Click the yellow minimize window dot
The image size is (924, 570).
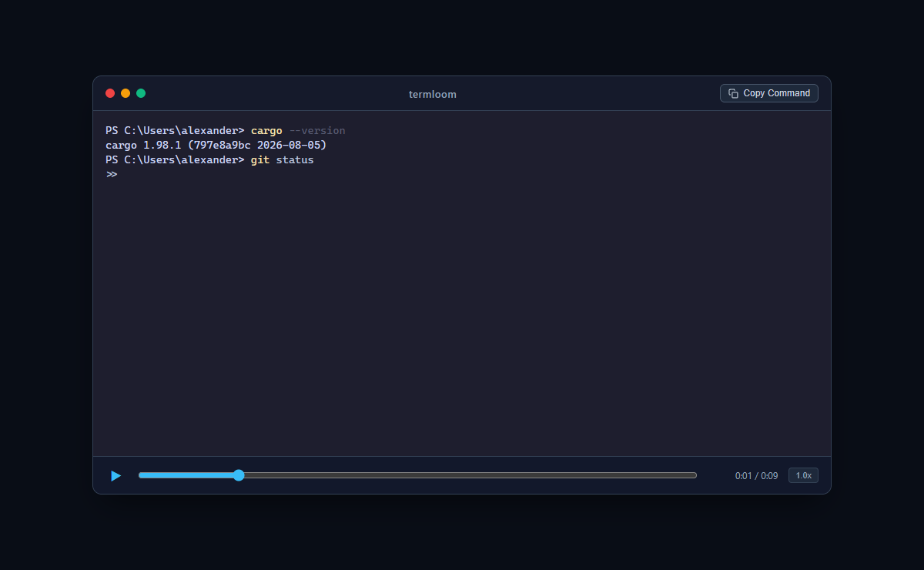[126, 93]
